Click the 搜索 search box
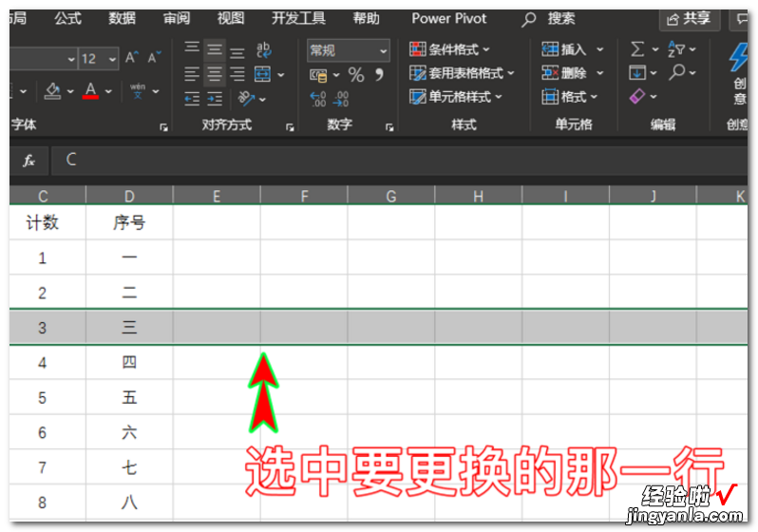 pyautogui.click(x=549, y=19)
